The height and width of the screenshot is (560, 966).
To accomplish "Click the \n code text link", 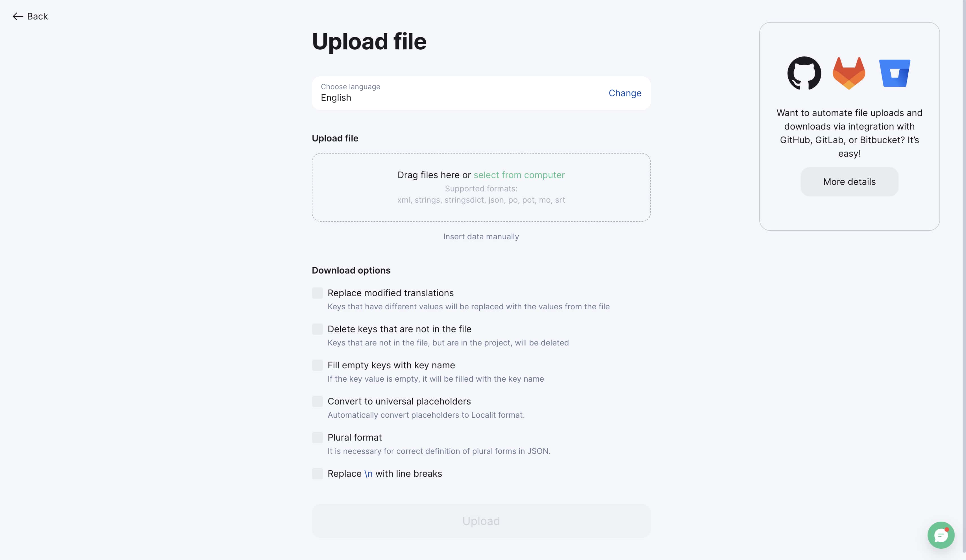I will (368, 474).
